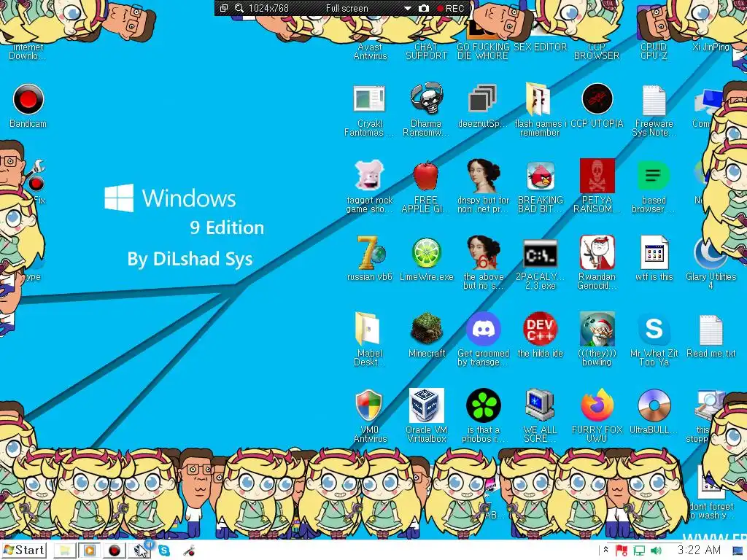Open the 'Mr. What Zit Too Ya' Skype icon
This screenshot has width=747, height=560.
click(654, 329)
